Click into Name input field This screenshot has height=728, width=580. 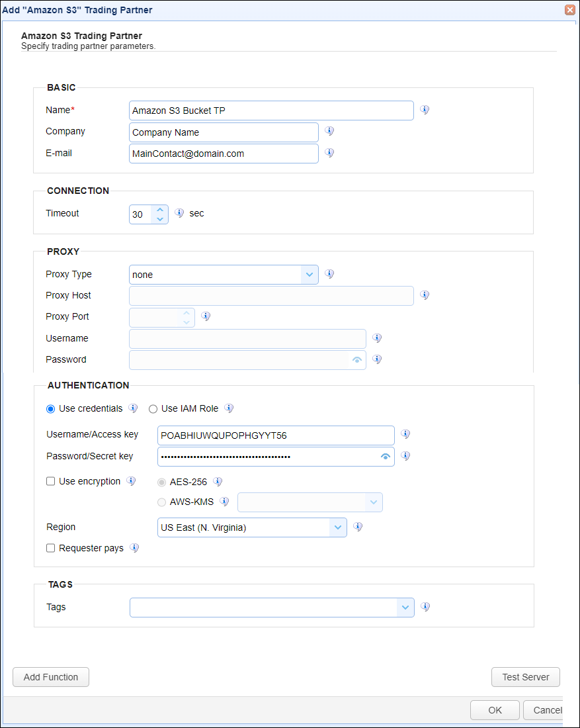[x=271, y=111]
